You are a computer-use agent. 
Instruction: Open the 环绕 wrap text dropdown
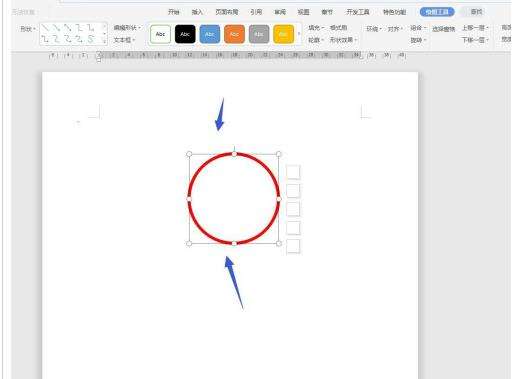374,29
